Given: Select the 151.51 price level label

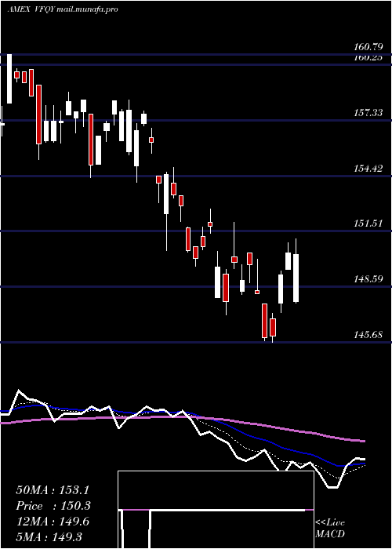Looking at the screenshot, I should pos(367,224).
